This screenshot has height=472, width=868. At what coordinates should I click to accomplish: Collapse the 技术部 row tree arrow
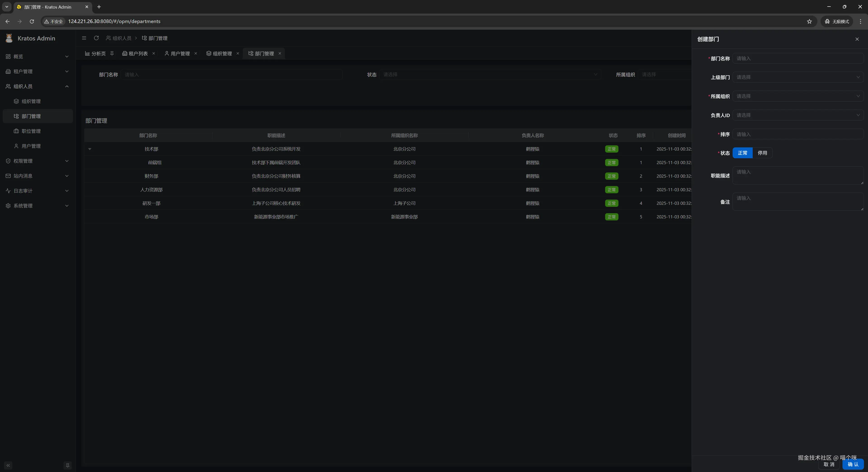(90, 149)
